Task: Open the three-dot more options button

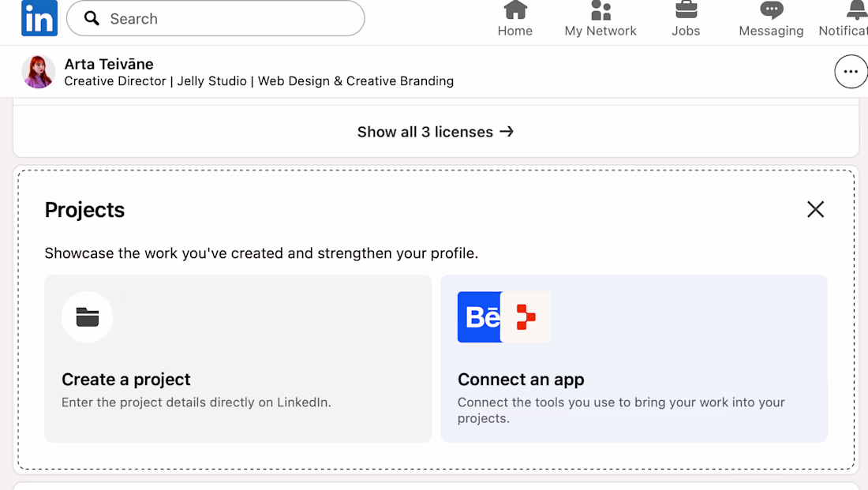Action: coord(851,72)
